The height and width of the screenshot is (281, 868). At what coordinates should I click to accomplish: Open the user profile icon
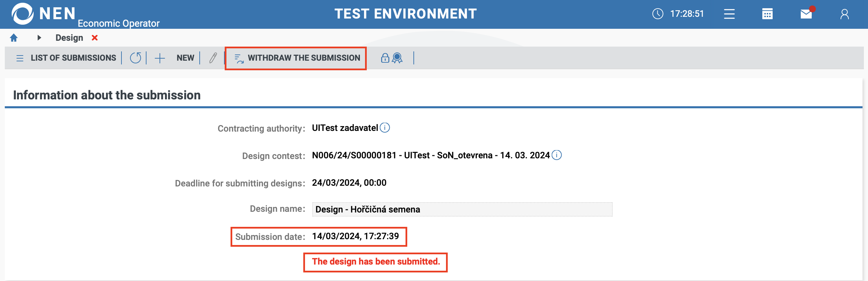(844, 14)
